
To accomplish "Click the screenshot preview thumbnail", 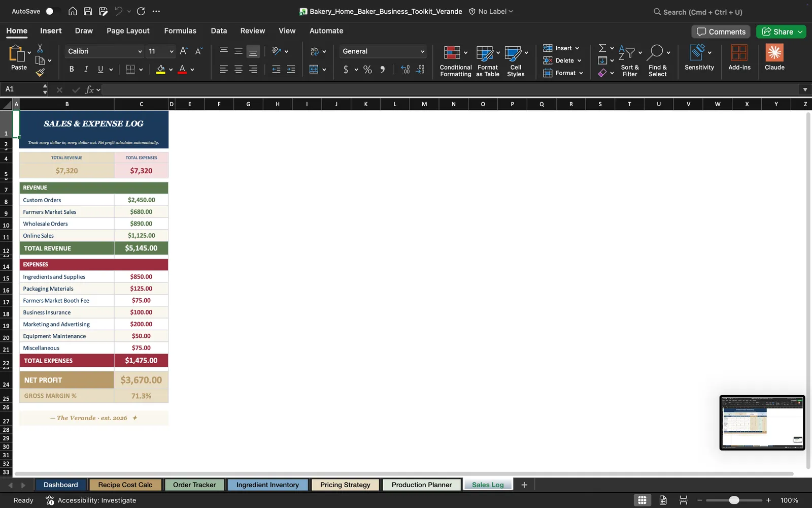I will 762,423.
